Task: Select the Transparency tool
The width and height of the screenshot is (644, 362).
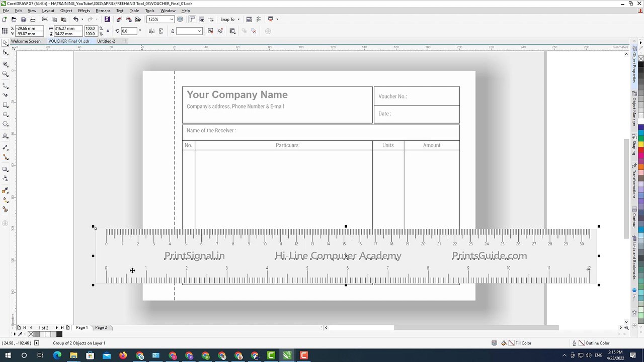Action: pos(5,178)
